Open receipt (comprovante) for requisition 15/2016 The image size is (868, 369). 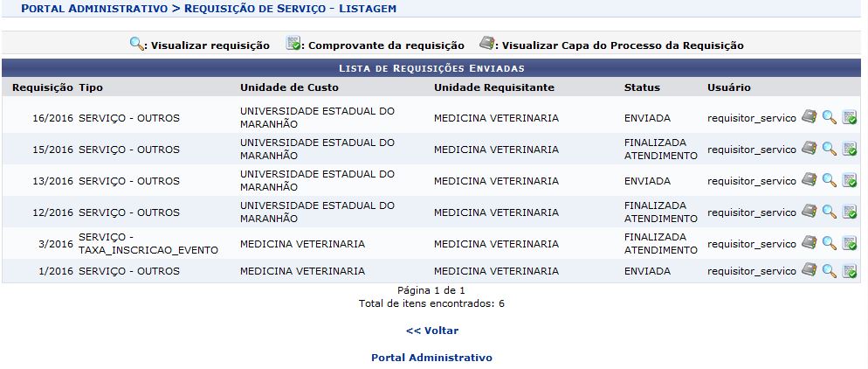pos(849,150)
